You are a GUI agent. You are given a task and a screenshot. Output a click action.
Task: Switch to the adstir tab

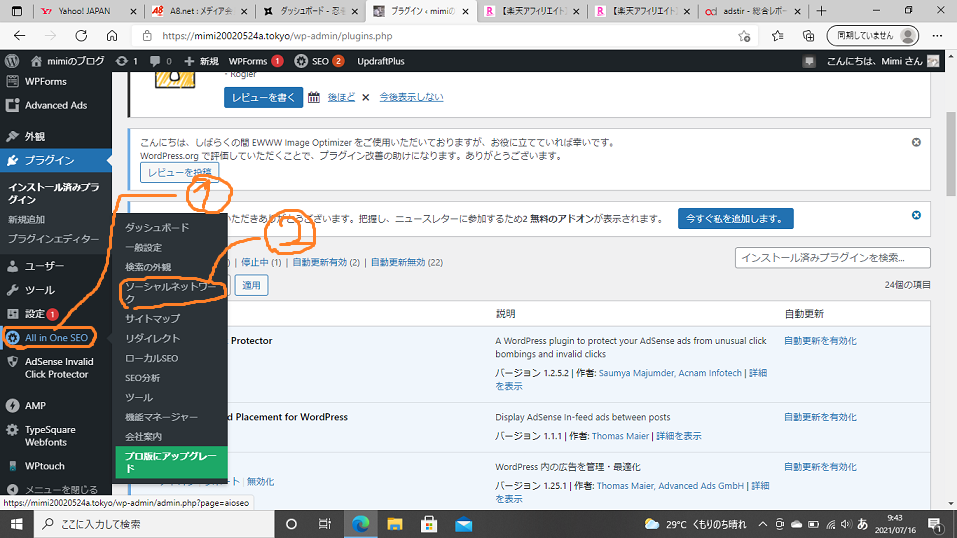pyautogui.click(x=752, y=11)
